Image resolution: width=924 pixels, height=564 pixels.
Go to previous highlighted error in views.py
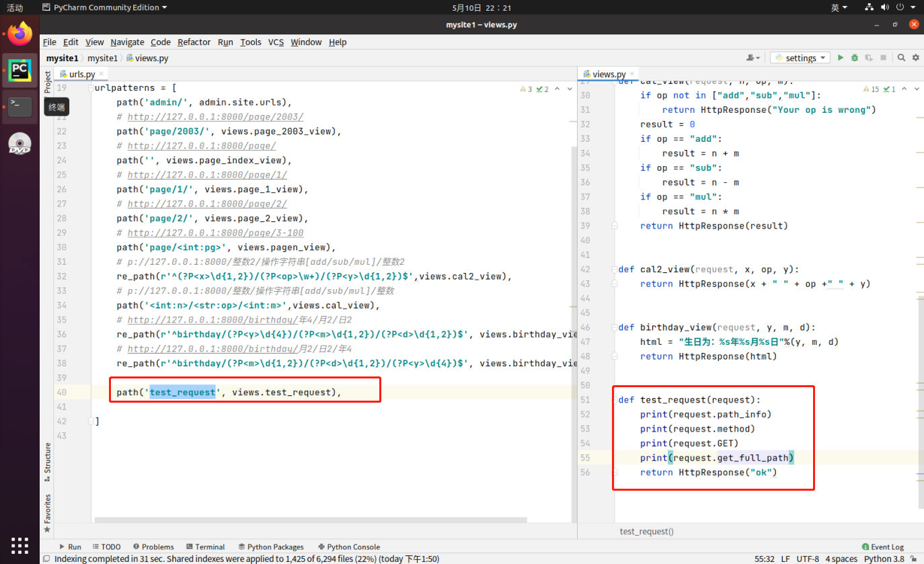click(x=903, y=89)
